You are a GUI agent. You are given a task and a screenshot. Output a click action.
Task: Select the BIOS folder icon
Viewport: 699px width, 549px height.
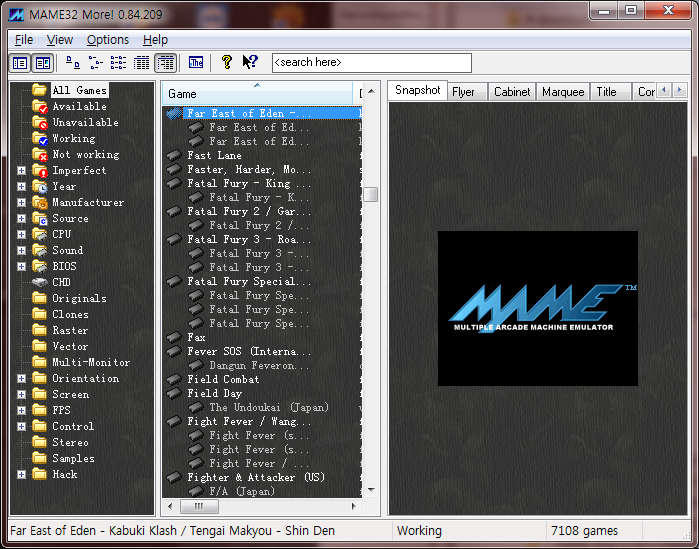[x=40, y=266]
